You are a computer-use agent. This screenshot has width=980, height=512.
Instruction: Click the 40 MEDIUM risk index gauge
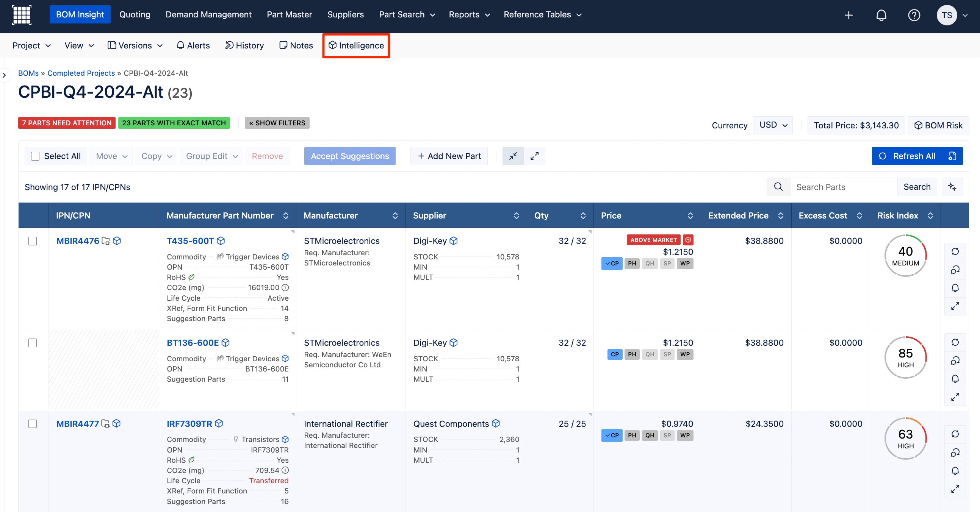[x=905, y=255]
